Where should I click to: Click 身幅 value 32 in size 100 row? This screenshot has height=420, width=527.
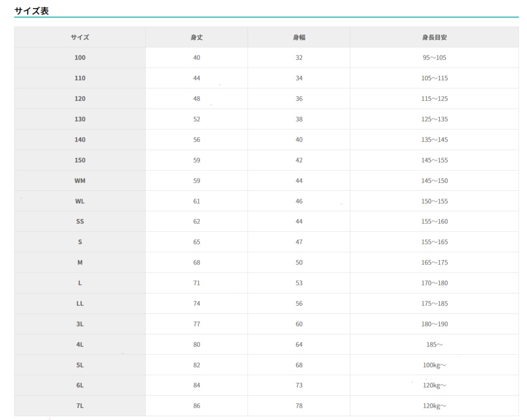pos(299,58)
